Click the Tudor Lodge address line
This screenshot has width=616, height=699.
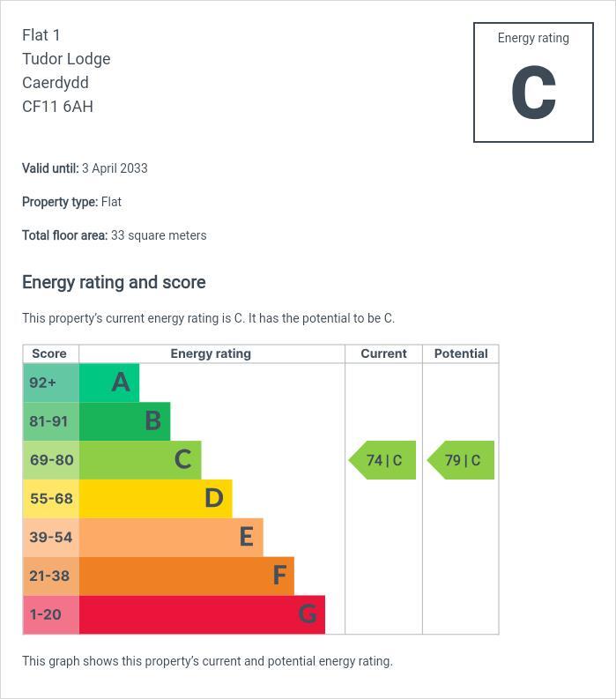(66, 59)
